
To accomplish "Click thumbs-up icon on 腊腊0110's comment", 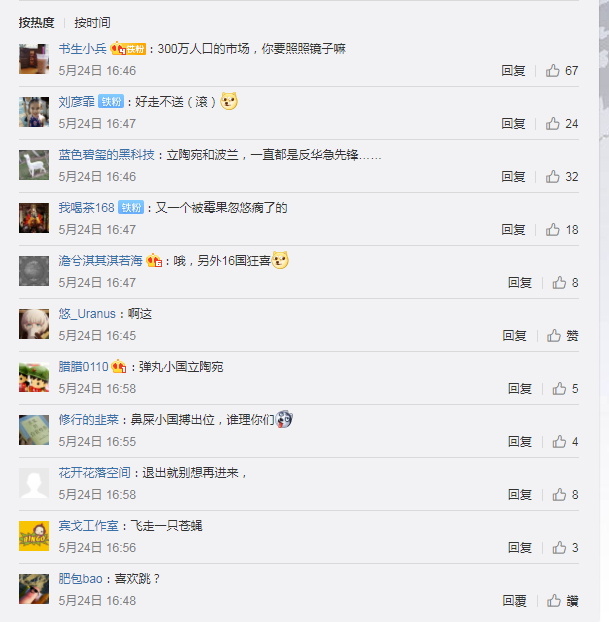I will tap(559, 388).
